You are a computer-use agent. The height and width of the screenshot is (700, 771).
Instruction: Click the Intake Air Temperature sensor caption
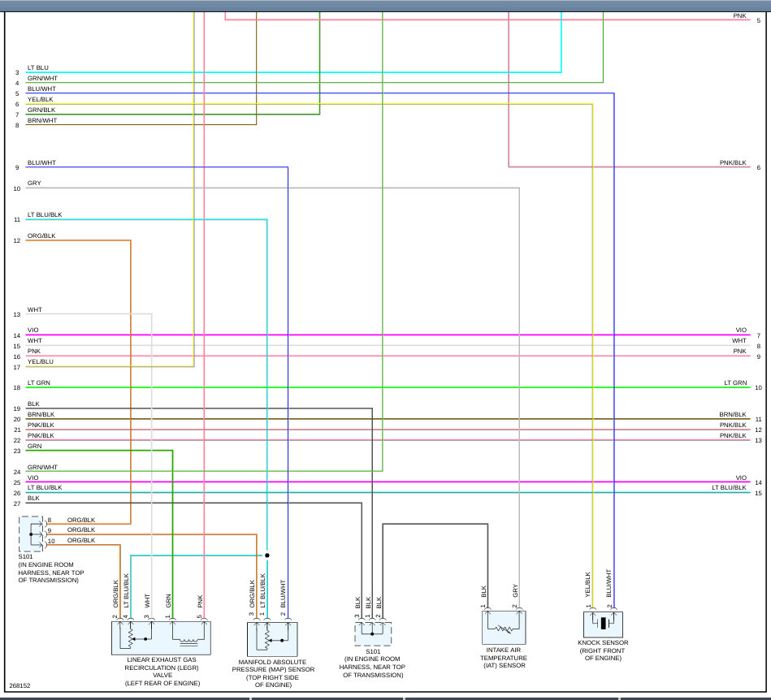tap(503, 657)
